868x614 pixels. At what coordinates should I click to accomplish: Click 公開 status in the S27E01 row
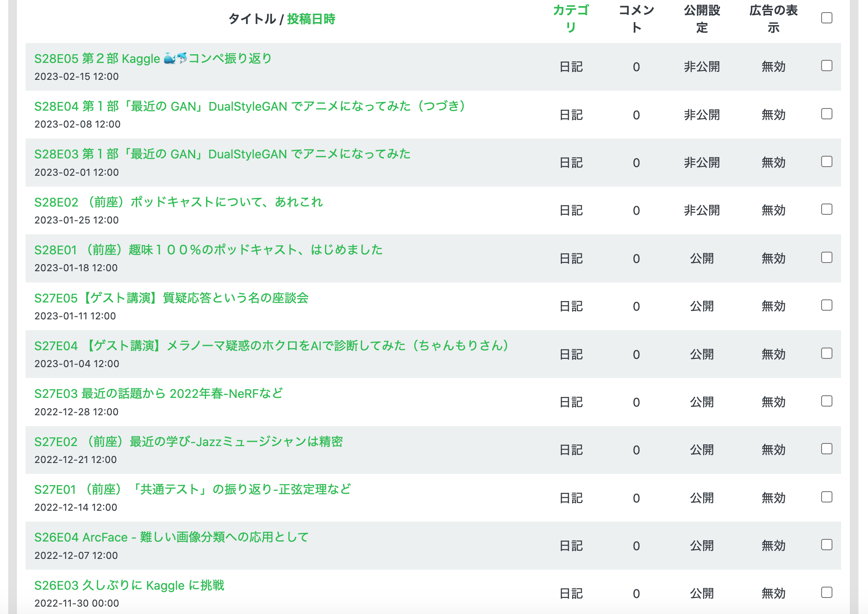702,498
